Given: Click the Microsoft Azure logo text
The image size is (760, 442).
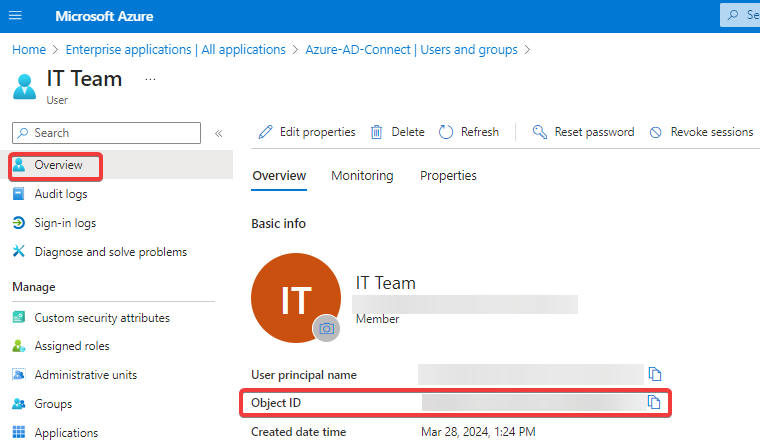Looking at the screenshot, I should (x=104, y=16).
